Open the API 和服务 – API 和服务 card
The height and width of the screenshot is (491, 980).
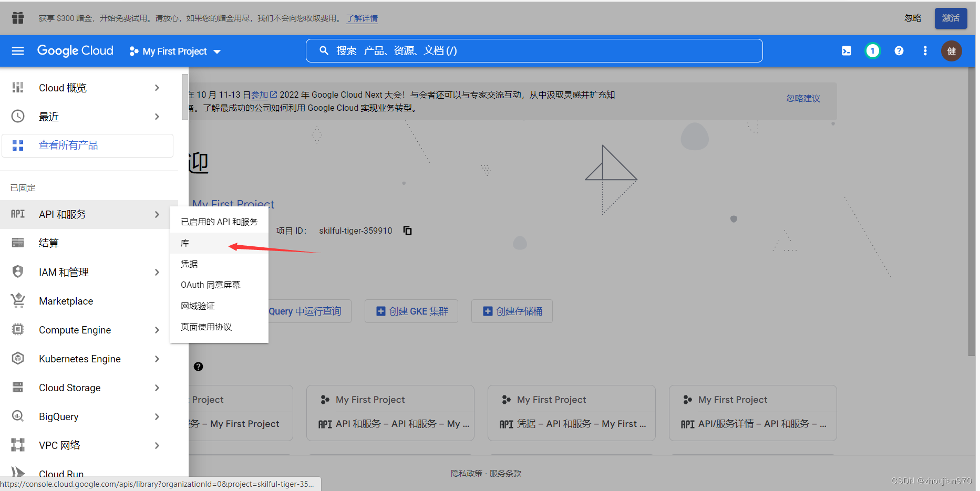(x=390, y=413)
